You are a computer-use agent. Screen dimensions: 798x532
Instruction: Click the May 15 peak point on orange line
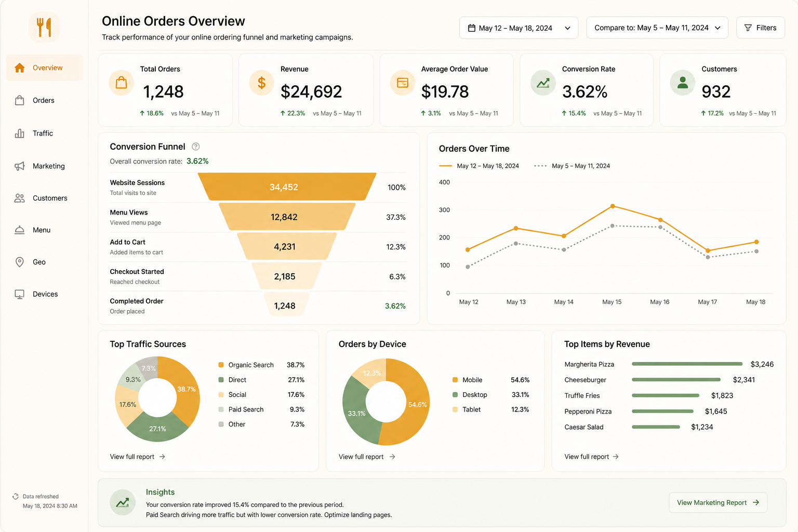coord(613,206)
